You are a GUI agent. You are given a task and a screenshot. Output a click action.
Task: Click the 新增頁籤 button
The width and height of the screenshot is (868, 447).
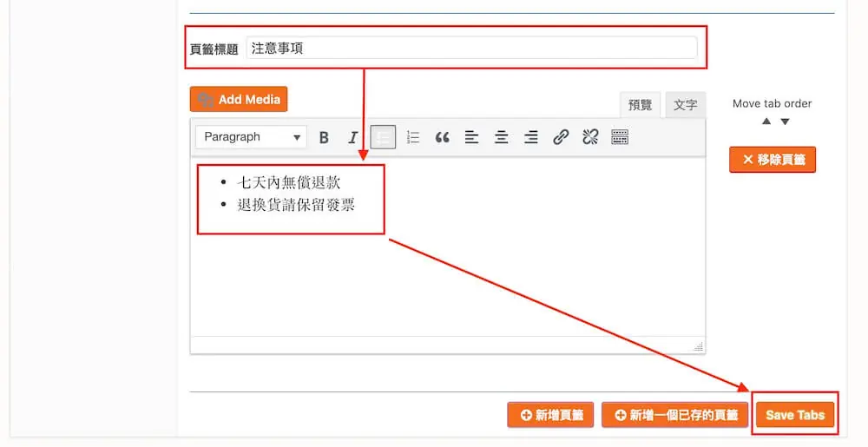(x=550, y=415)
